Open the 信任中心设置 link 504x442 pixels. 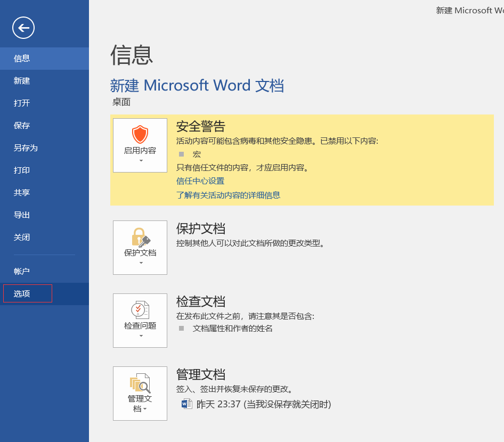click(200, 181)
